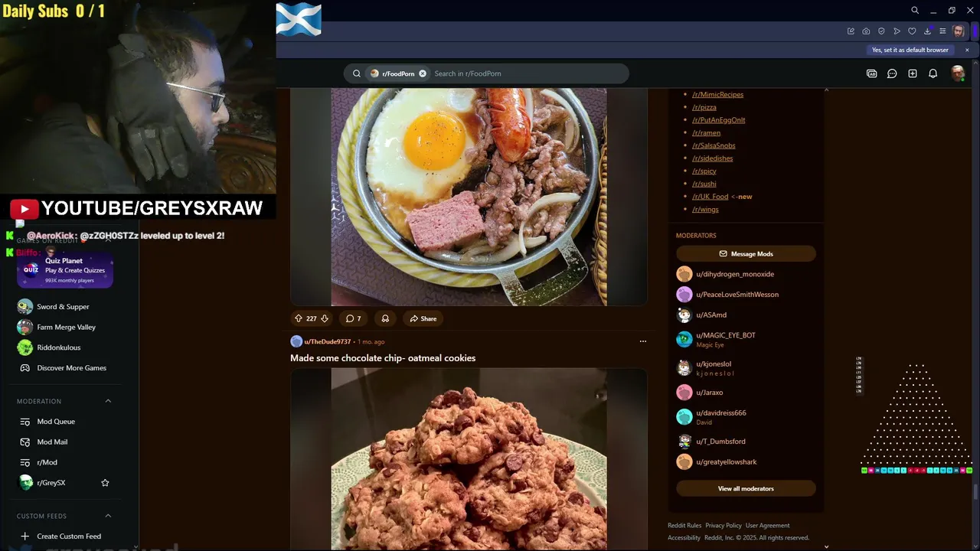Open User Agreement footer link
The height and width of the screenshot is (551, 980).
(767, 525)
